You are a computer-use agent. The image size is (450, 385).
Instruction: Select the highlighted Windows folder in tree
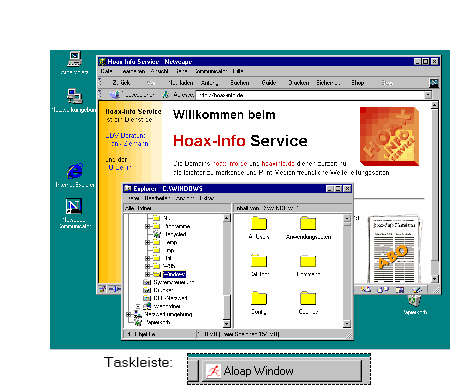point(174,274)
